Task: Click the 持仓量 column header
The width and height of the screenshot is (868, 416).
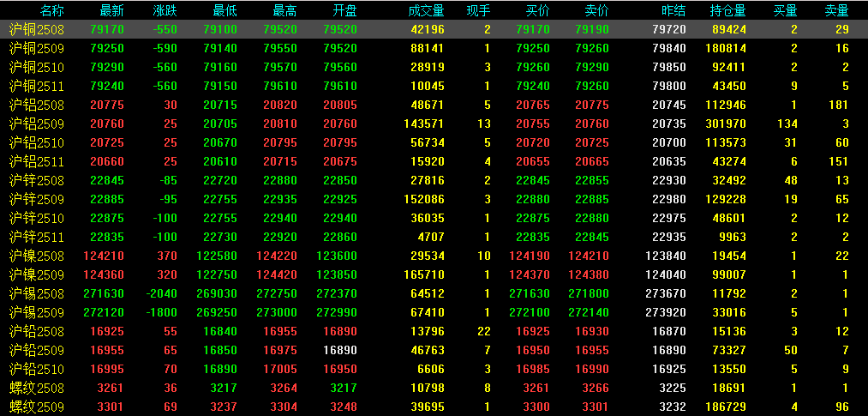Action: click(x=728, y=10)
